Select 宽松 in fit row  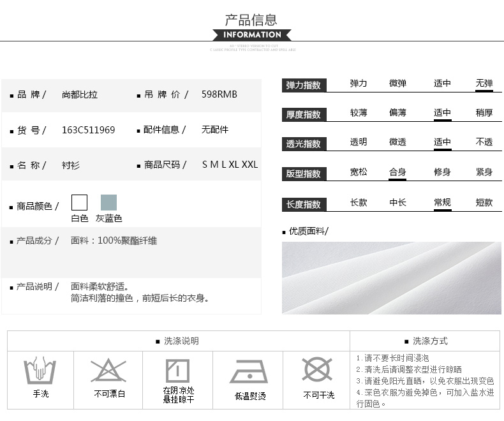click(x=359, y=172)
